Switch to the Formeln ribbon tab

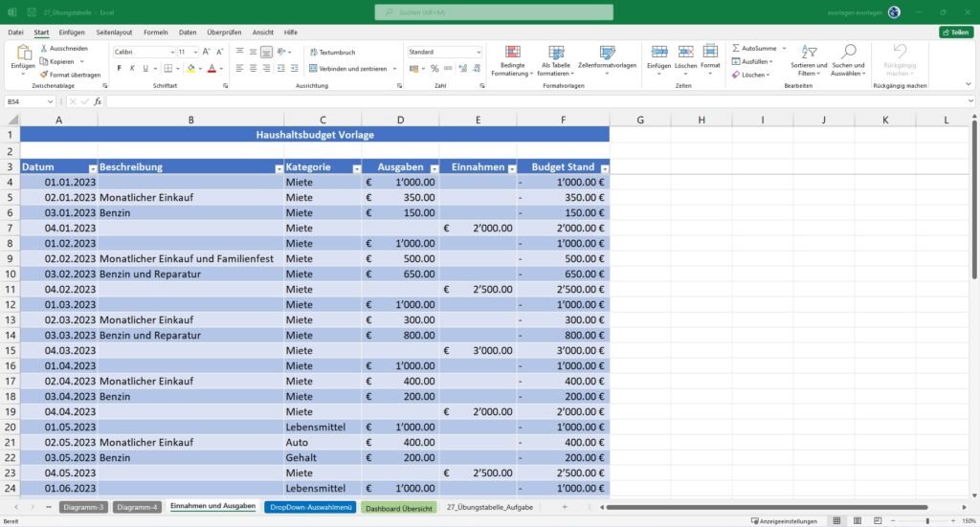[x=156, y=32]
